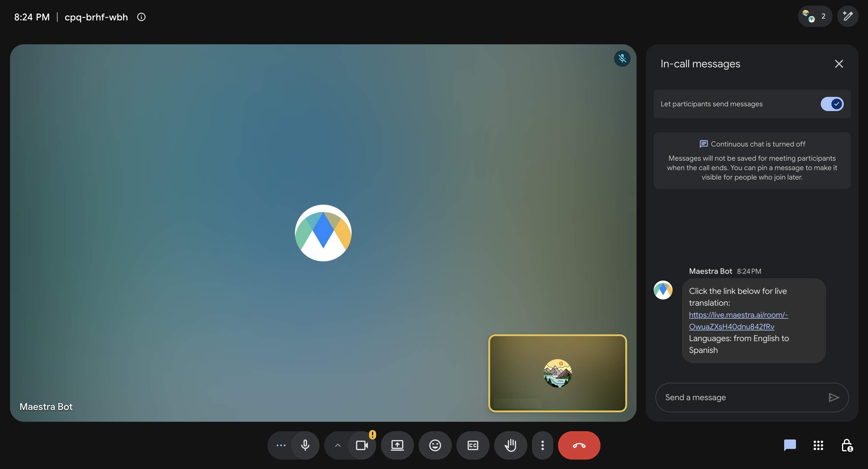Toggle Let participants send messages switch

click(832, 104)
